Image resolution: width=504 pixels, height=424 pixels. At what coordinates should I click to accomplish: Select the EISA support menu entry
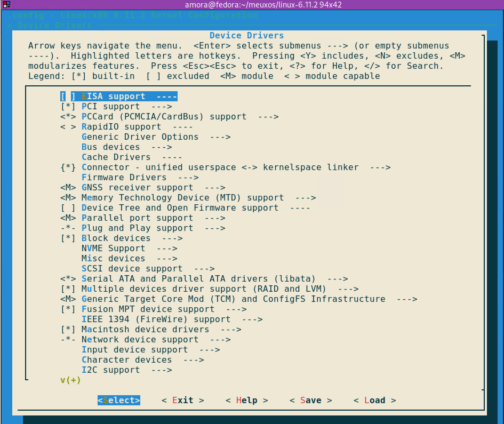[119, 97]
